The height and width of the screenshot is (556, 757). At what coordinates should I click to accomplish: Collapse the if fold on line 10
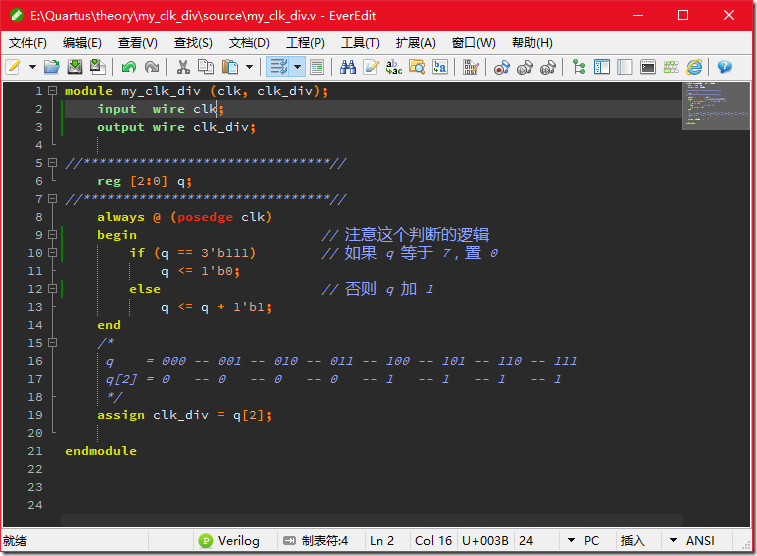(x=53, y=253)
